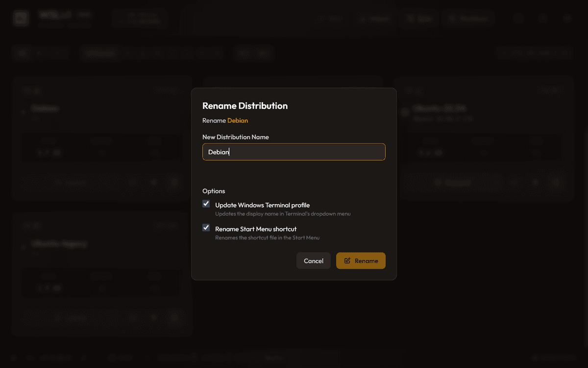Uncheck the Update Windows Terminal profile checkbox
This screenshot has height=368, width=588.
206,204
